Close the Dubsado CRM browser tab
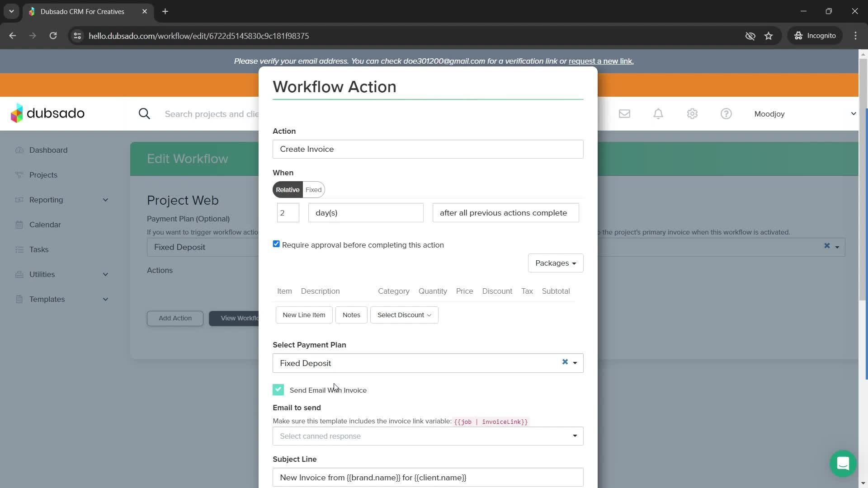This screenshot has height=488, width=868. (144, 11)
